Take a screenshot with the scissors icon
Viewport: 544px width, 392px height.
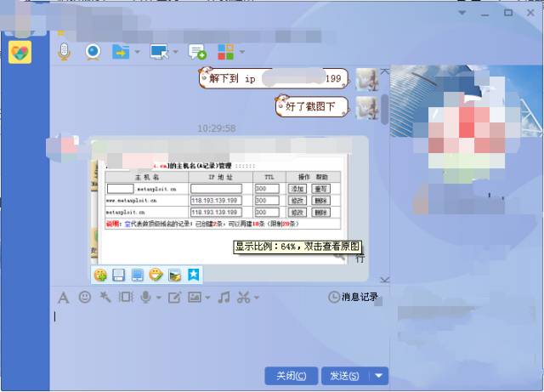pyautogui.click(x=244, y=298)
